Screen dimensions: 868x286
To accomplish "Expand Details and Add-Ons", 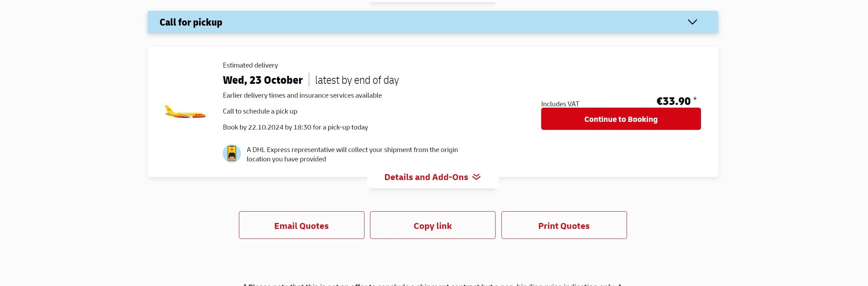I will tap(426, 177).
